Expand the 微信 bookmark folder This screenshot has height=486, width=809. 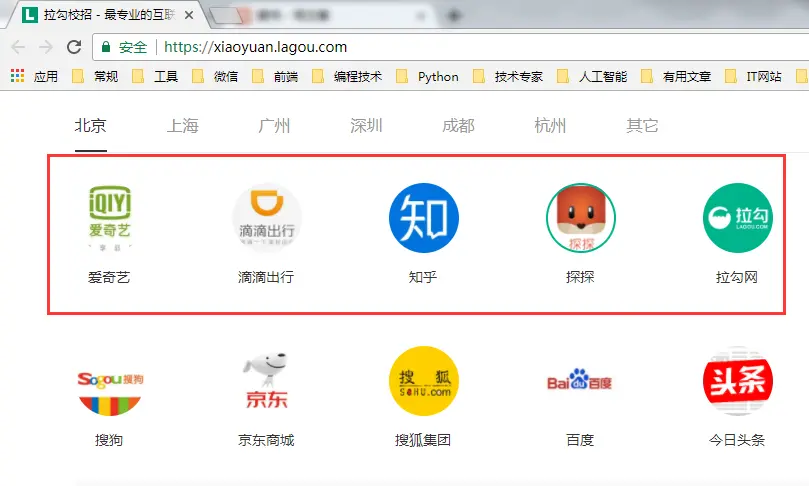(215, 76)
